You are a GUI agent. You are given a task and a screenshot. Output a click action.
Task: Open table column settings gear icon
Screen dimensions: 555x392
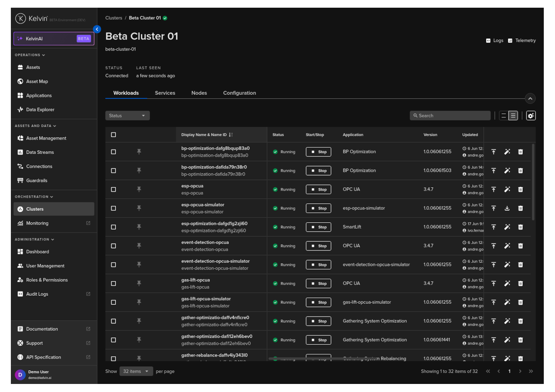530,116
